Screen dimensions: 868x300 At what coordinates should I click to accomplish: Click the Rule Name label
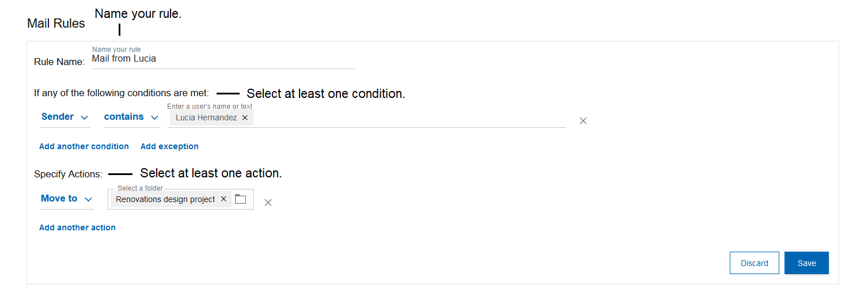click(x=59, y=62)
